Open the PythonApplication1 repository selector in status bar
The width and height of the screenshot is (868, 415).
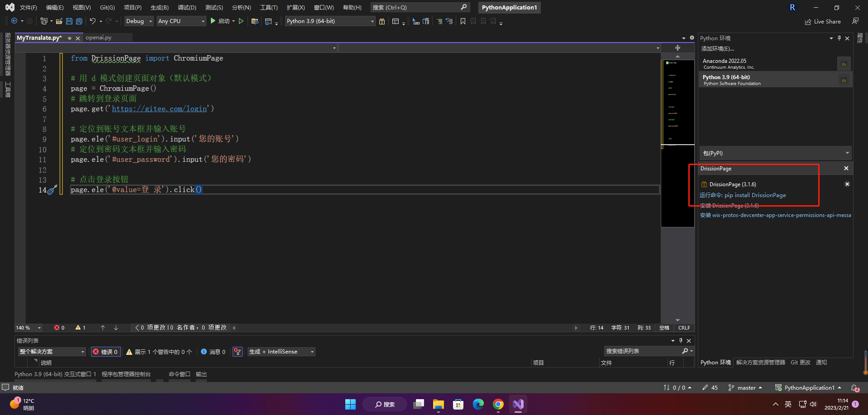[808, 388]
